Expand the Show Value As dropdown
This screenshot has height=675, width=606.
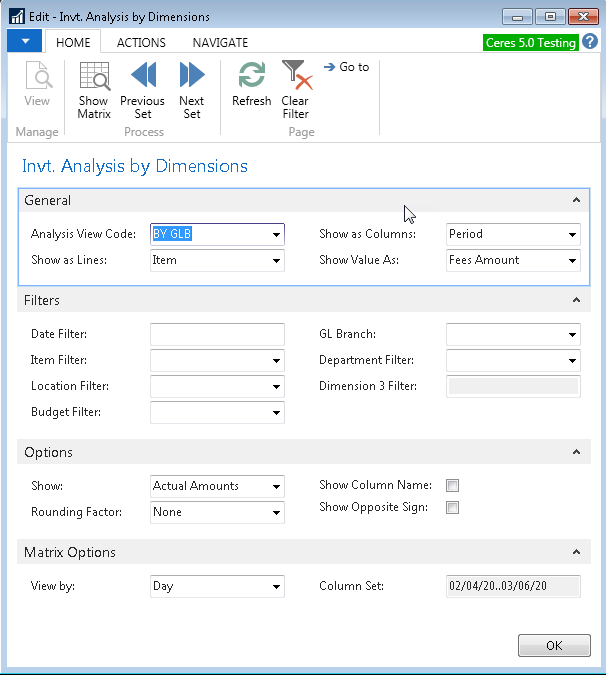(x=572, y=261)
